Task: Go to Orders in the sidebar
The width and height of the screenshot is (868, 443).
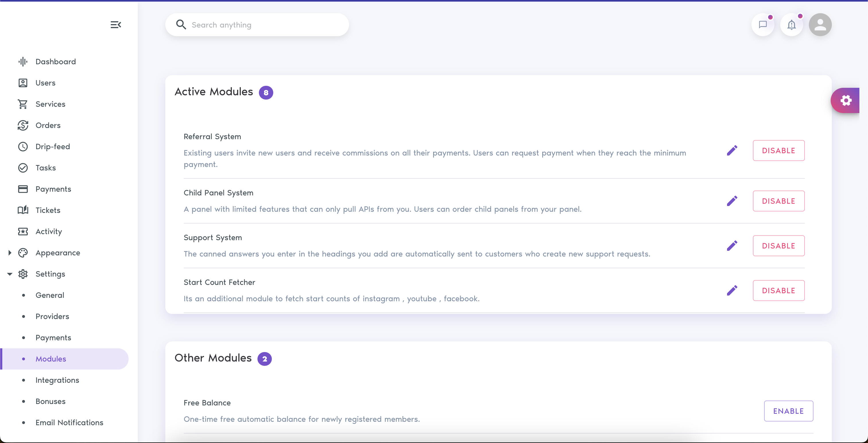Action: [x=48, y=125]
